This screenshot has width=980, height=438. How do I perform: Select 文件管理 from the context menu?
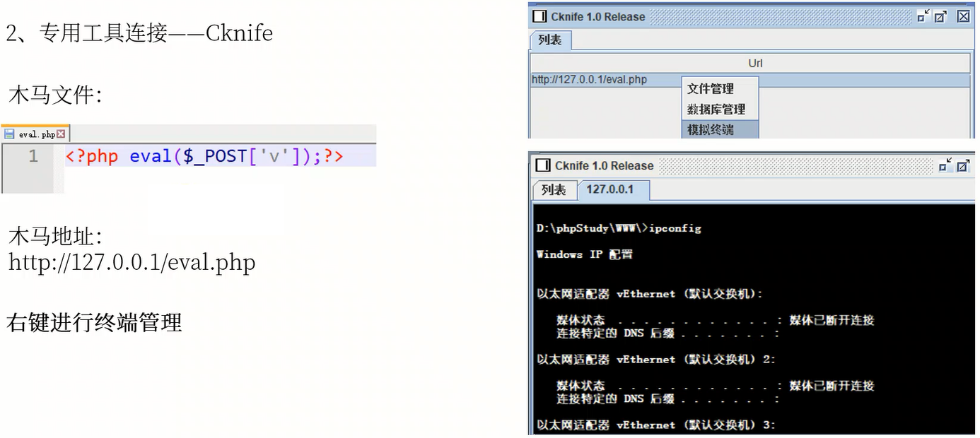click(719, 88)
